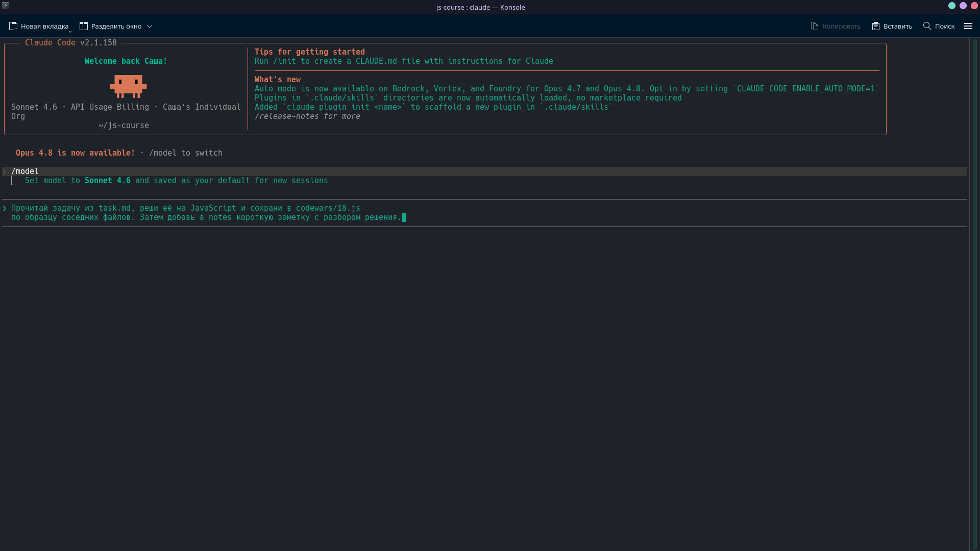Click the terminal's vertical scrollbar

[974, 294]
